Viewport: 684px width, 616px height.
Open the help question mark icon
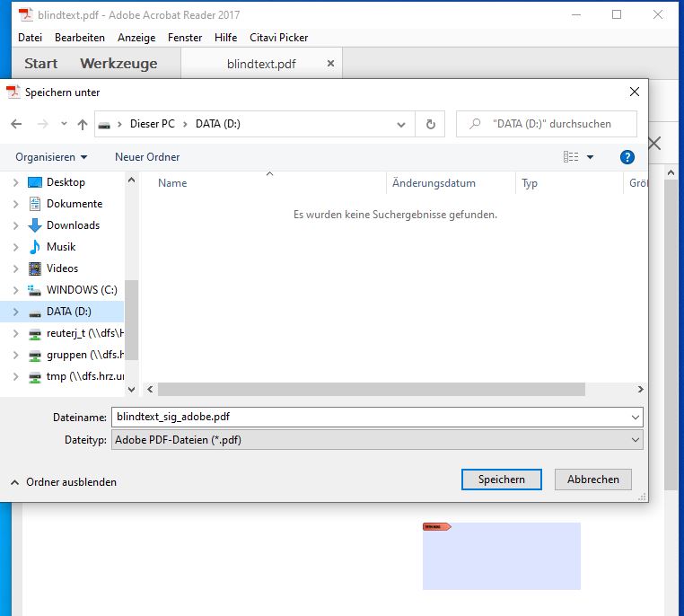(x=627, y=157)
